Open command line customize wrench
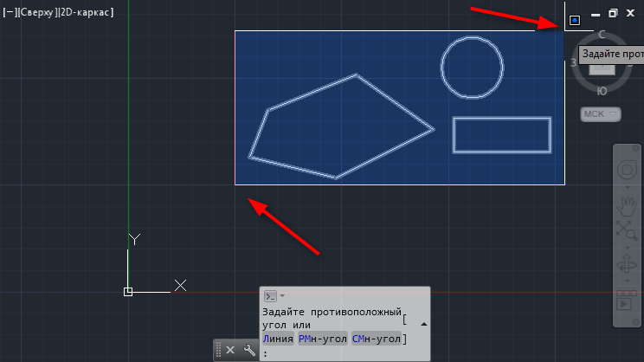 [249, 350]
